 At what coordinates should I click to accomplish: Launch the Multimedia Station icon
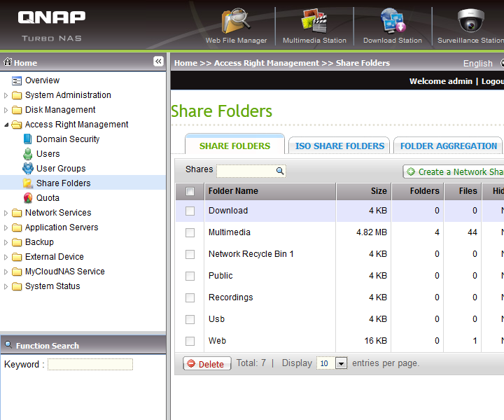[x=314, y=22]
